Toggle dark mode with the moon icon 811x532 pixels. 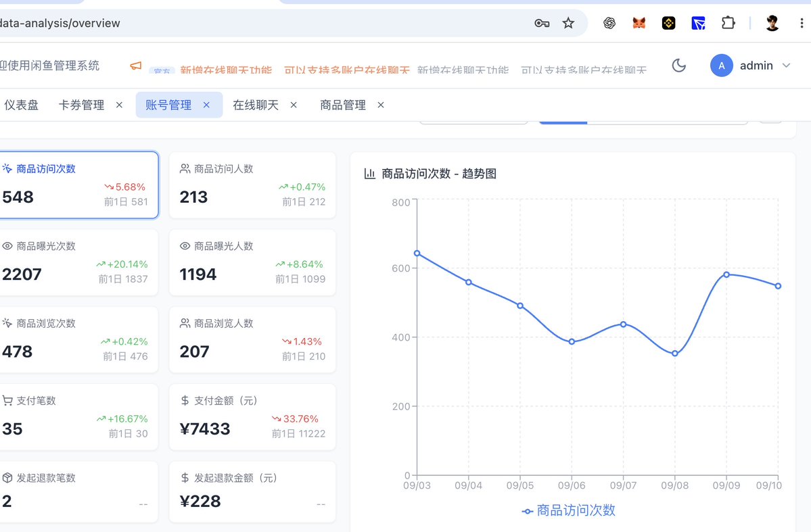point(678,66)
